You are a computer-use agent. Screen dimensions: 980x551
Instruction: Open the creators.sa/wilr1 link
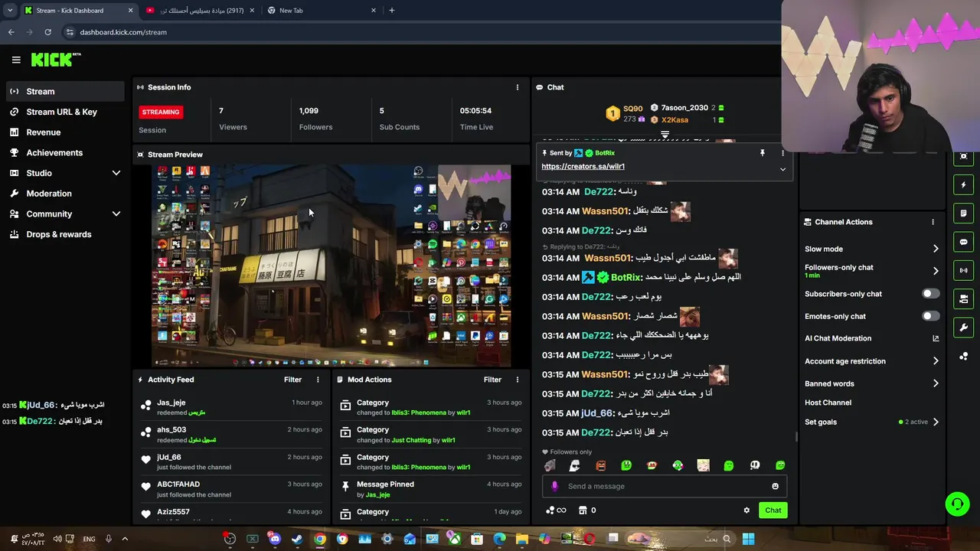tap(583, 166)
